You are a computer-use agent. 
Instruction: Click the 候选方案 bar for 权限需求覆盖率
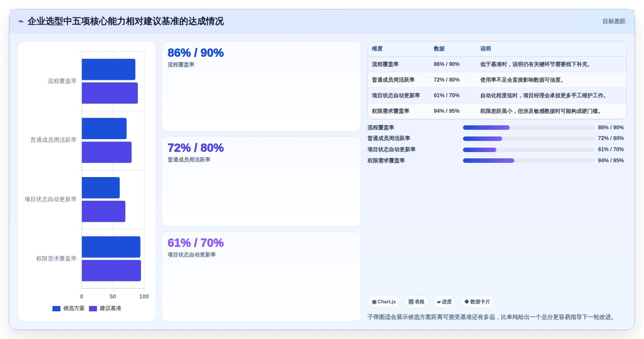click(111, 247)
